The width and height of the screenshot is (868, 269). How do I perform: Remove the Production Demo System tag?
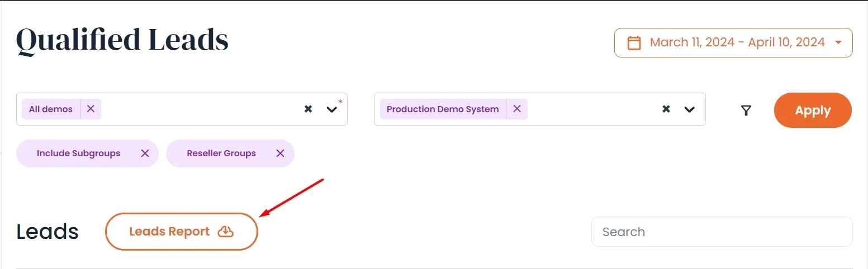point(517,109)
